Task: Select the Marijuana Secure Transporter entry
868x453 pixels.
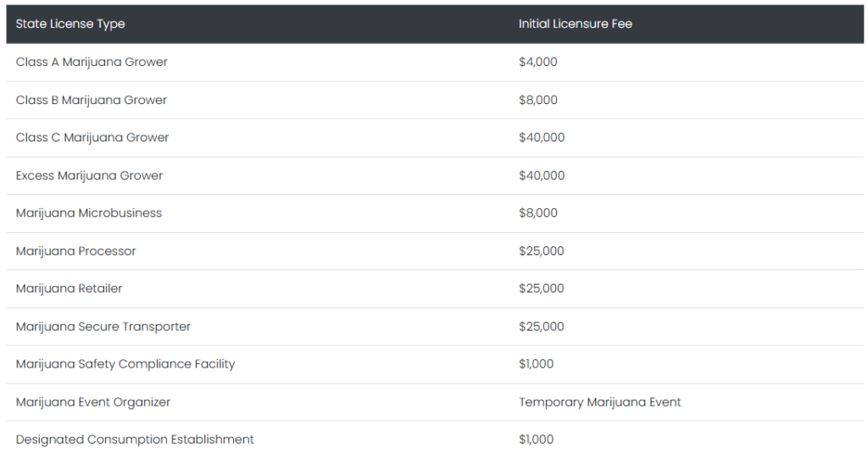Action: (103, 326)
